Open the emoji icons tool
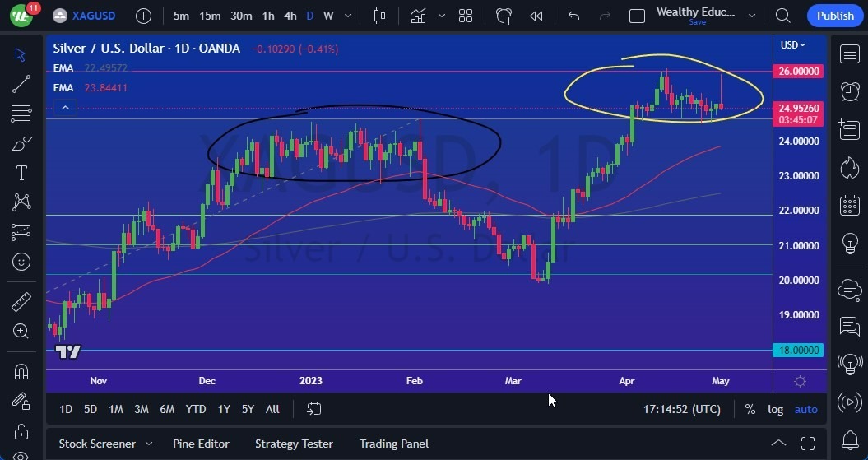The image size is (868, 460). point(21,262)
